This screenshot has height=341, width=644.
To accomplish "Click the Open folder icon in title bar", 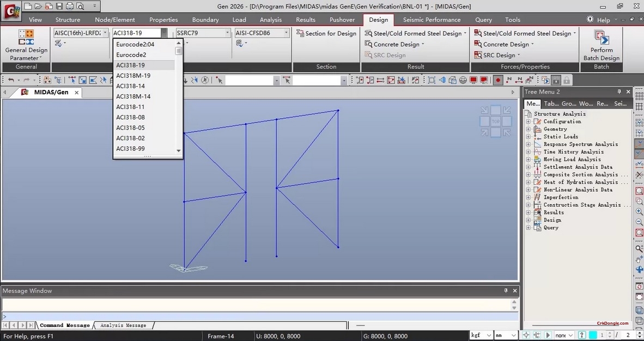I will (x=38, y=6).
